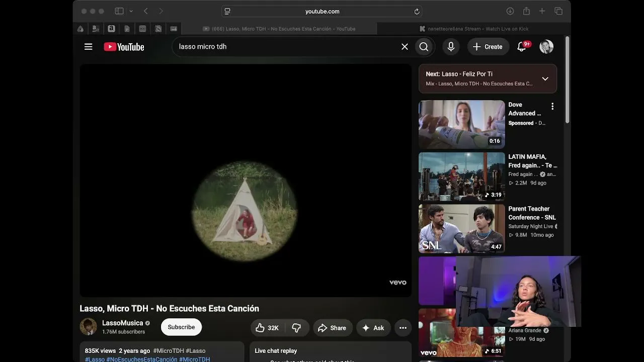Image resolution: width=644 pixels, height=362 pixels.
Task: Switch to the Google Drive pinned tab
Action: pyautogui.click(x=80, y=29)
